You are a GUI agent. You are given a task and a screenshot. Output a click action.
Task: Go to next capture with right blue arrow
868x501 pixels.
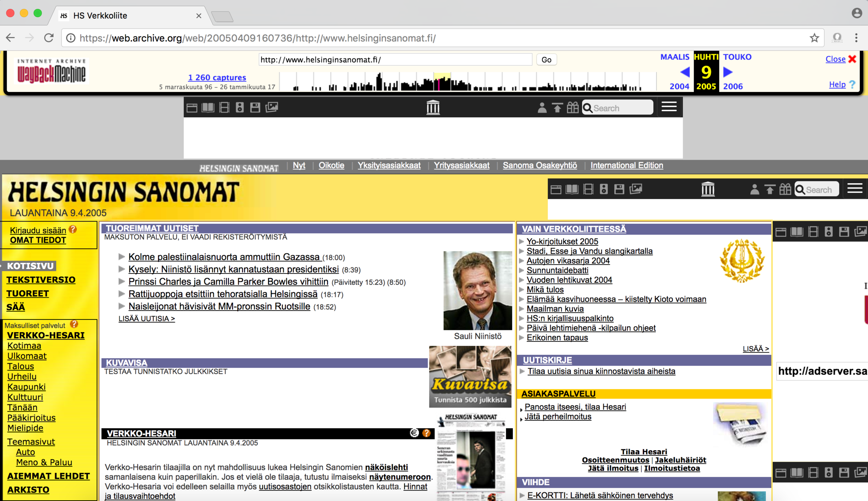728,72
